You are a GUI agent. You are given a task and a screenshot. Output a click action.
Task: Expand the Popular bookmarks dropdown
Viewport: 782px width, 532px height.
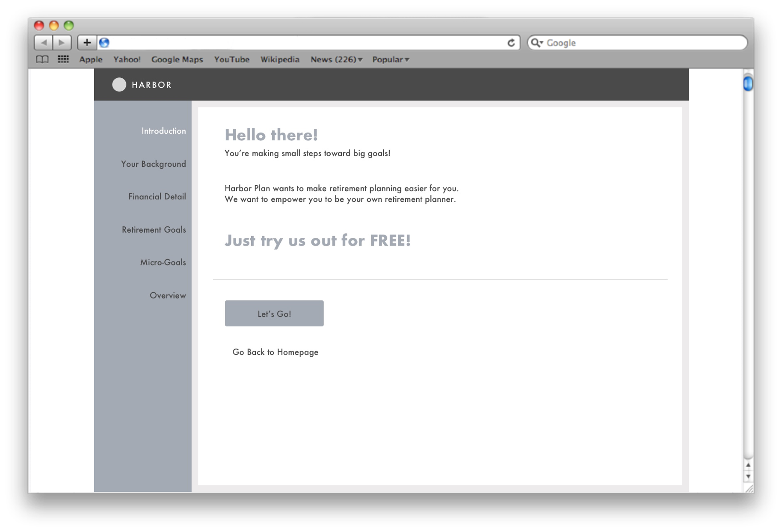(x=391, y=59)
